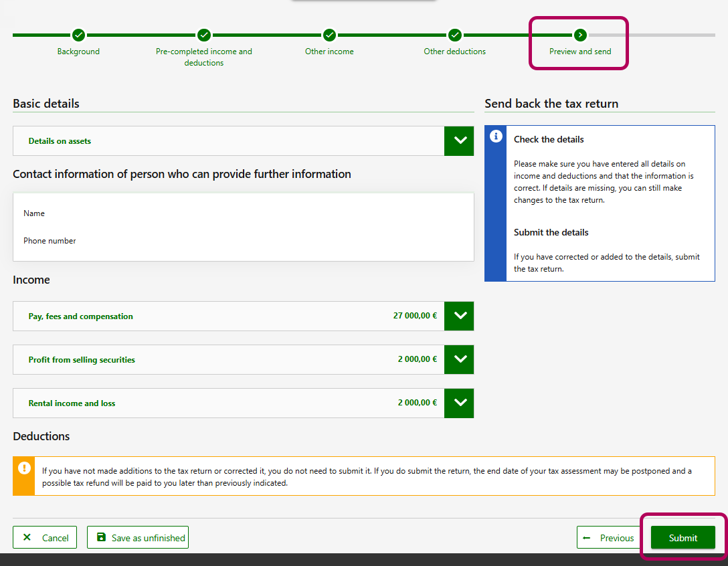Click the floppy disk icon in Save as unfinished
728x566 pixels.
tap(101, 537)
